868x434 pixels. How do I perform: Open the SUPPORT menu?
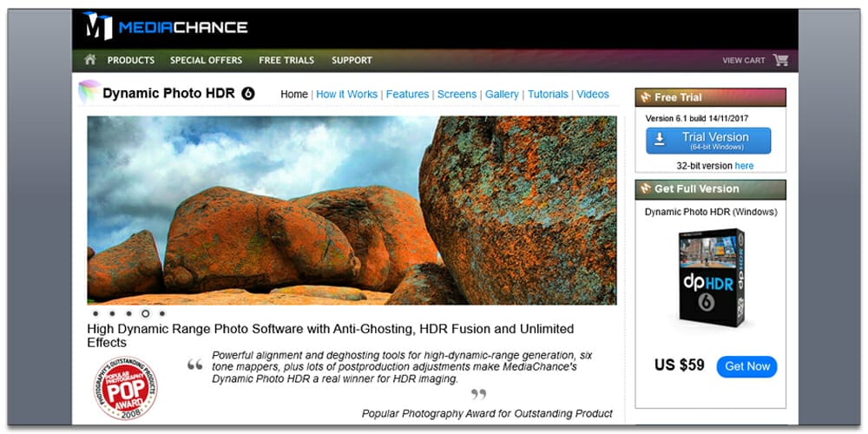(352, 60)
